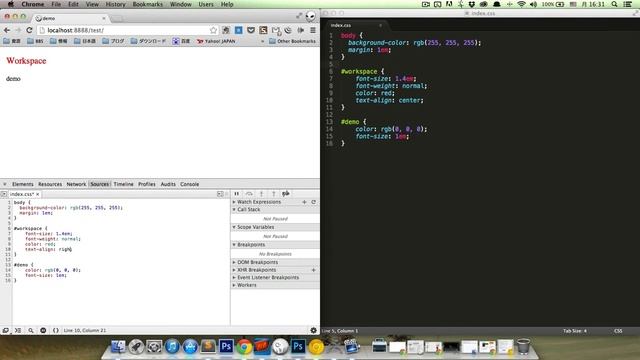640x360 pixels.
Task: Show the DevTools file navigator panel
Action: point(4,194)
